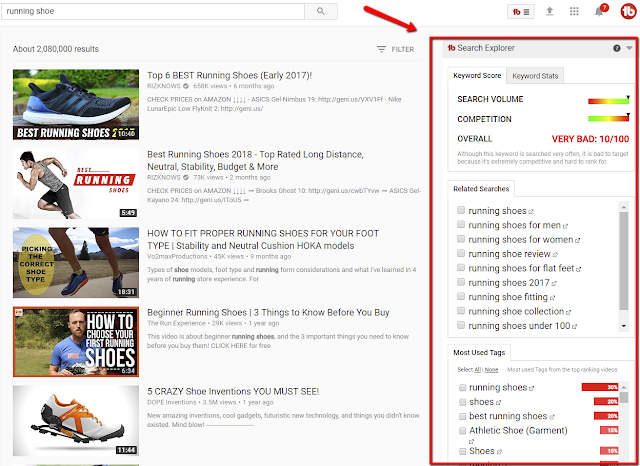Click the search box with 'running shoe'
The height and width of the screenshot is (466, 640).
pyautogui.click(x=153, y=11)
